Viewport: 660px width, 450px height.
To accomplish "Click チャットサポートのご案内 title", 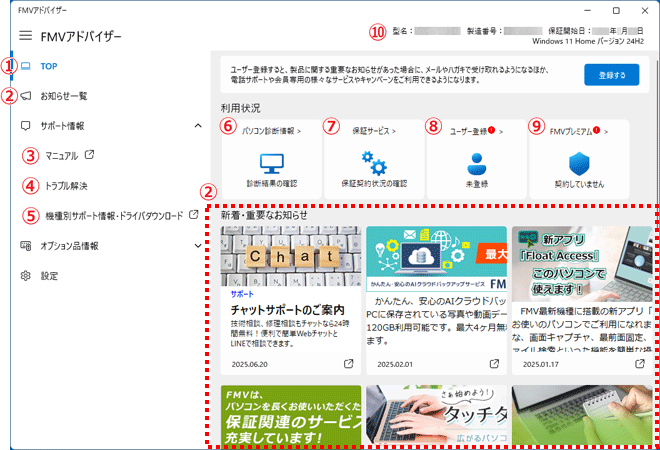I will pyautogui.click(x=287, y=310).
